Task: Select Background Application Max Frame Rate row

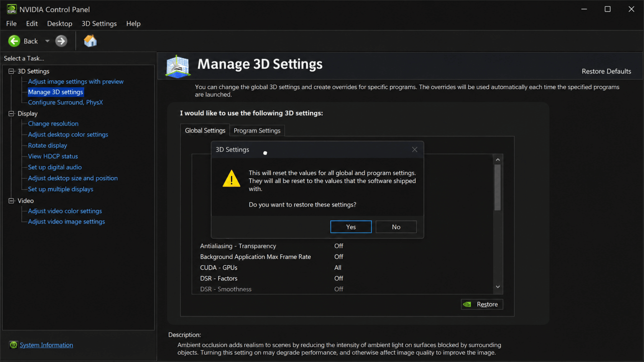Action: click(342, 257)
